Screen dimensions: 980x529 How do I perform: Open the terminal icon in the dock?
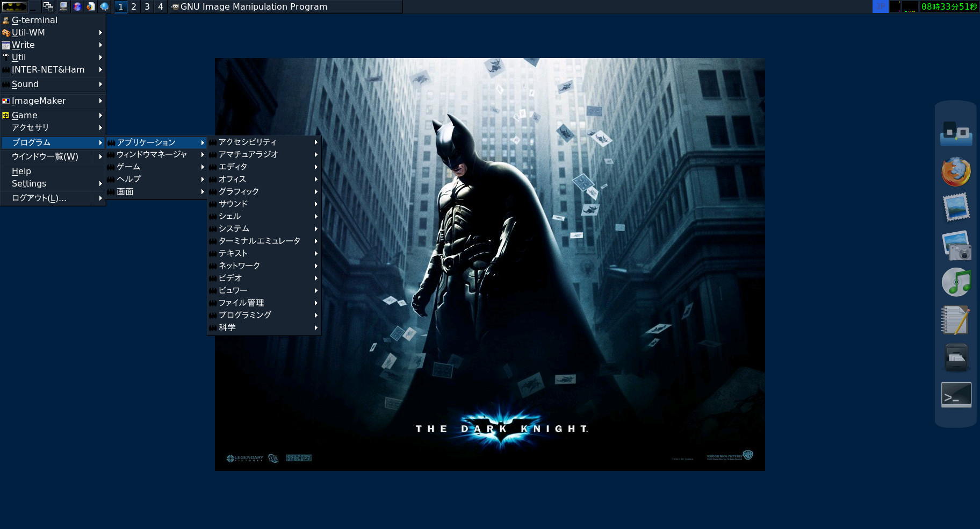[x=956, y=395]
